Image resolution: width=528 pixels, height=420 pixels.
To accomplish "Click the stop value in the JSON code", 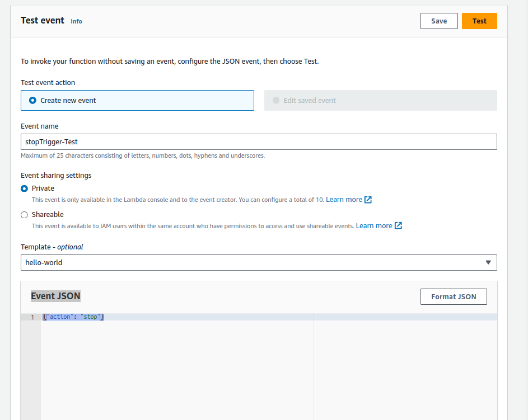I will (x=91, y=317).
